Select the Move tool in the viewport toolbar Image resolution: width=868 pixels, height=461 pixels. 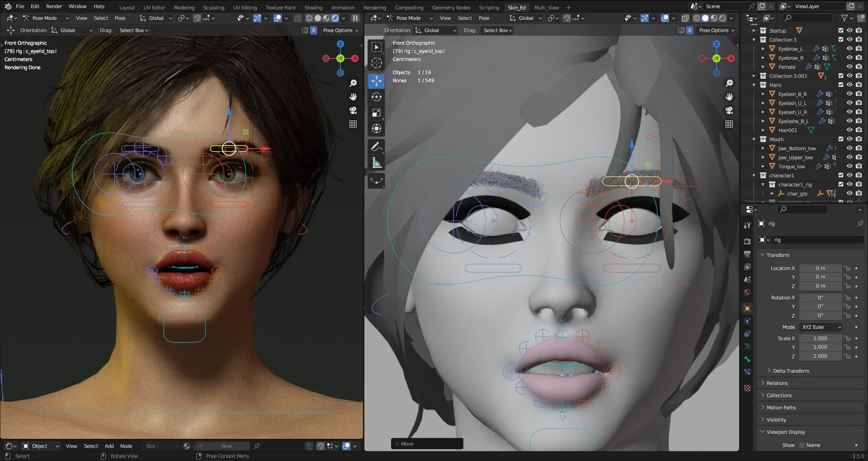[376, 81]
